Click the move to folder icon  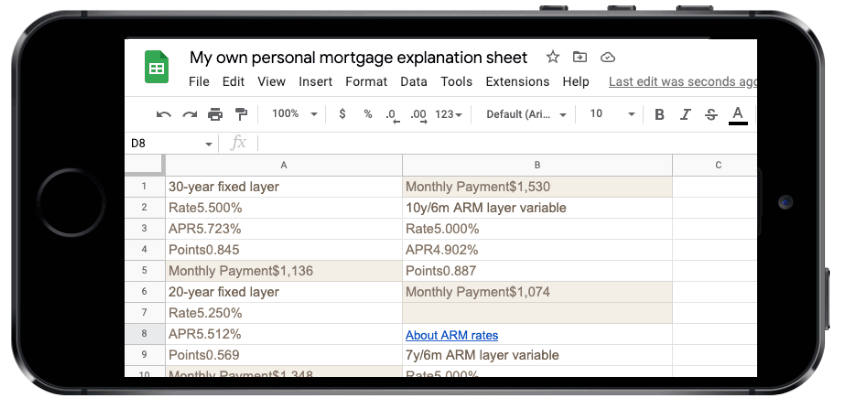(580, 57)
